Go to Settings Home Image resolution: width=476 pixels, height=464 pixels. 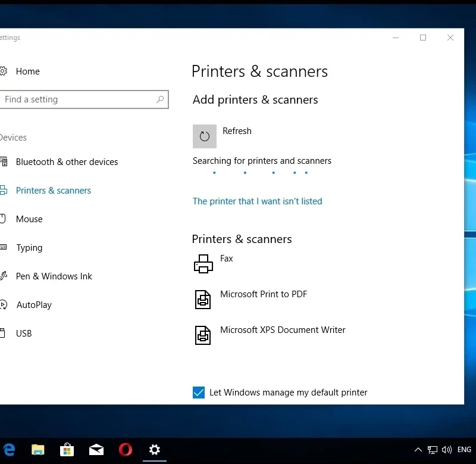pos(27,71)
